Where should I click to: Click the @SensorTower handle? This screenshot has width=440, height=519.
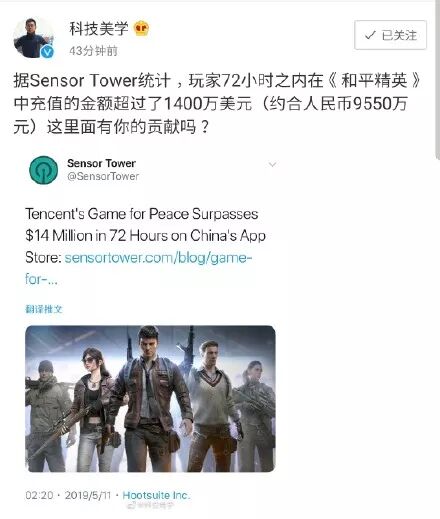click(x=103, y=176)
